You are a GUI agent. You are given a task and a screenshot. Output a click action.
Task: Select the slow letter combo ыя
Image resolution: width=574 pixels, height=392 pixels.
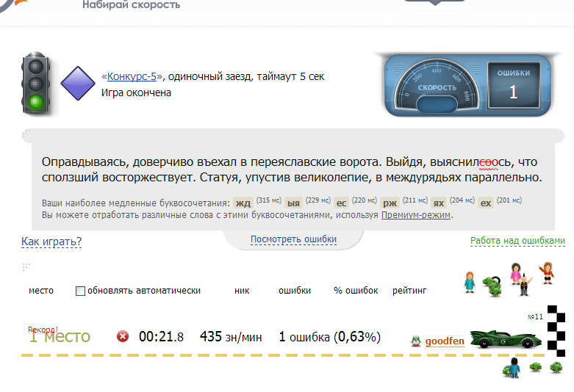point(293,203)
